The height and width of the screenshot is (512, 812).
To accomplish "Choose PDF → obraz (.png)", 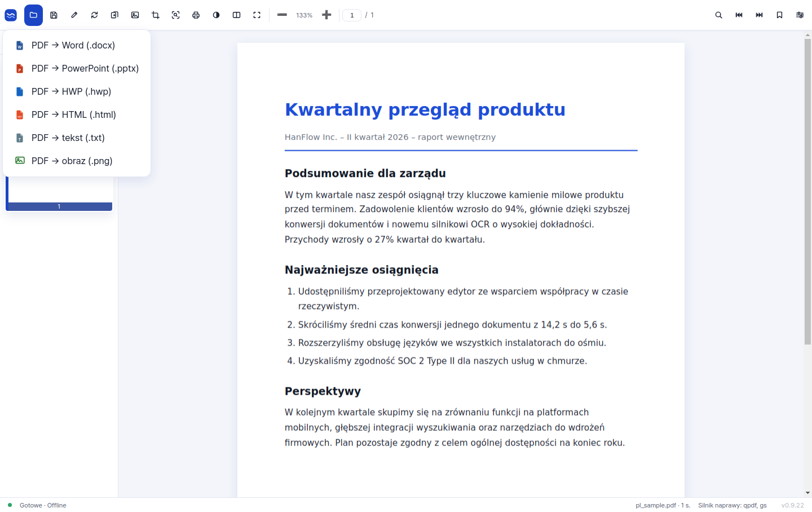I will point(77,161).
